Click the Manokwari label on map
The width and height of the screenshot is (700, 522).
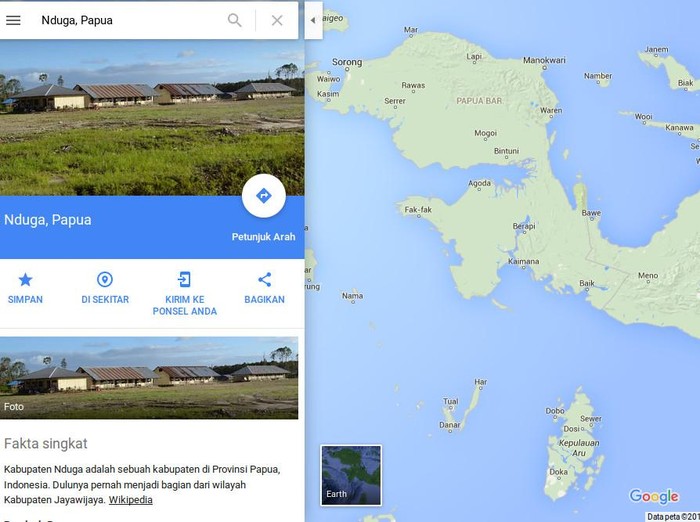pyautogui.click(x=544, y=60)
